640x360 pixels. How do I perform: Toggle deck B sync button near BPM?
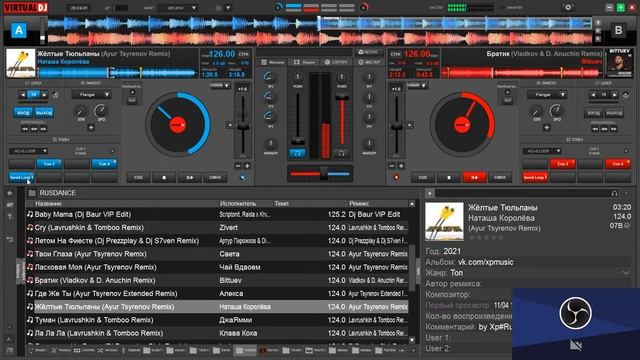(395, 54)
